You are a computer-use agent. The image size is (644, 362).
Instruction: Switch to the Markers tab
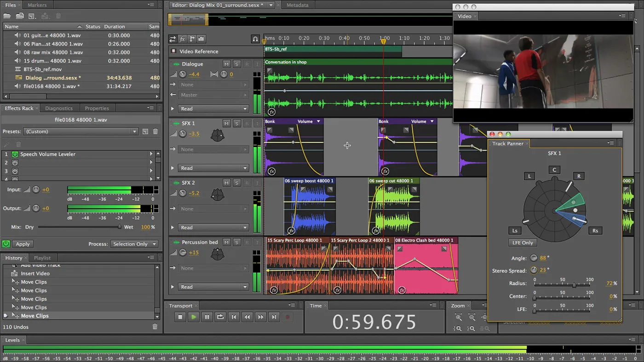37,5
